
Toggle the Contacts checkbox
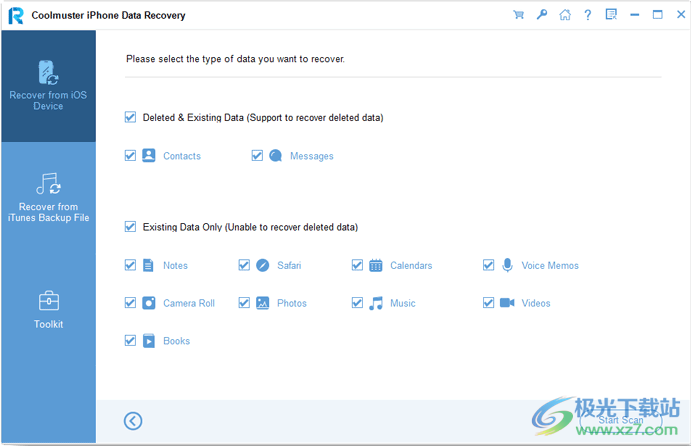[130, 156]
